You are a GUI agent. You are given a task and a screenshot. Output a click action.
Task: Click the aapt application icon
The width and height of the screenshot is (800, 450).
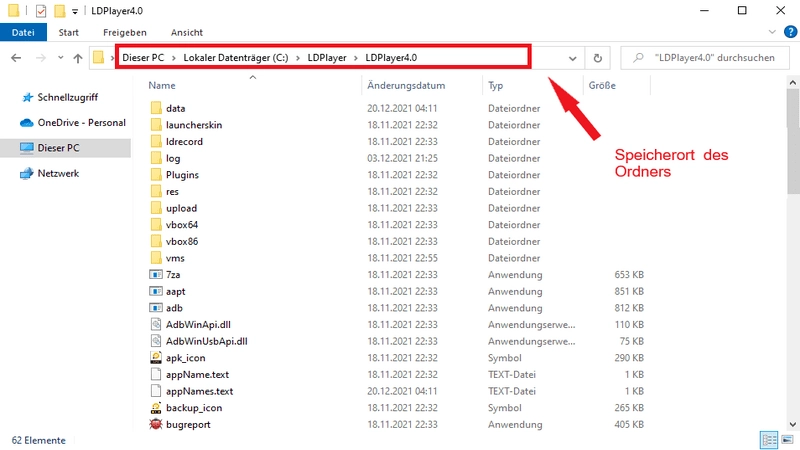[x=156, y=291]
